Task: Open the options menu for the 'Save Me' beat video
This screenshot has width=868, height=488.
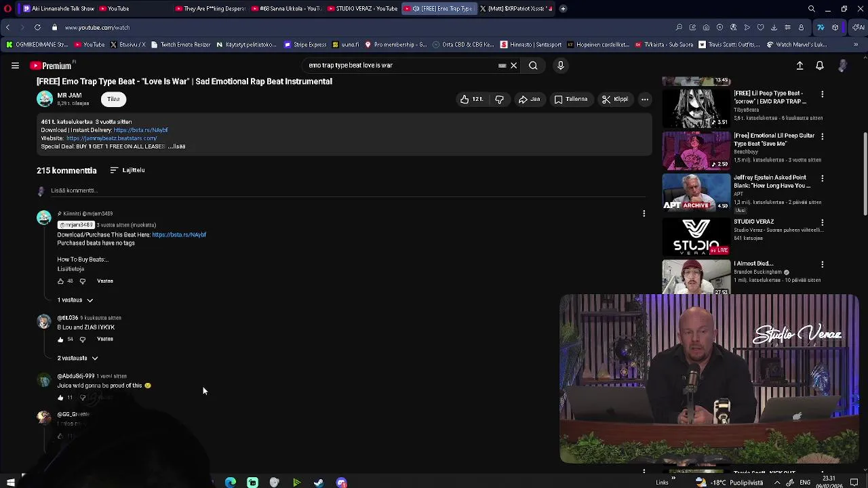Action: (x=823, y=136)
